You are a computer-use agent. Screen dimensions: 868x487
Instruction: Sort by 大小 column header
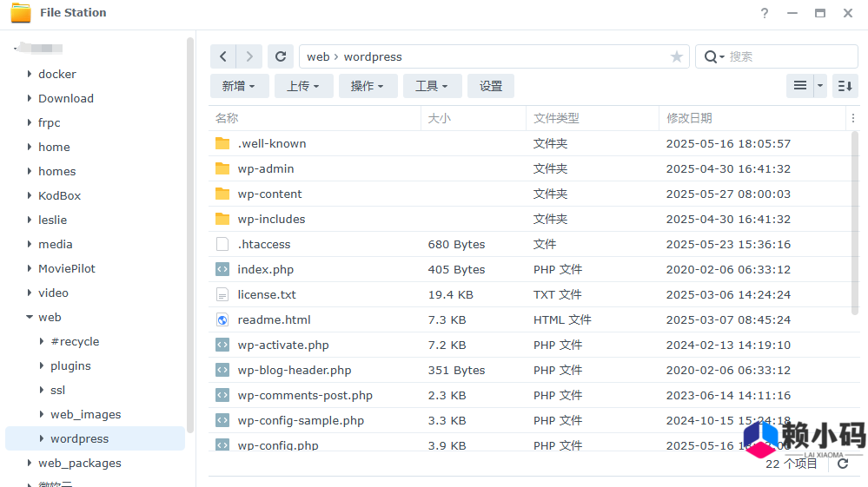474,118
